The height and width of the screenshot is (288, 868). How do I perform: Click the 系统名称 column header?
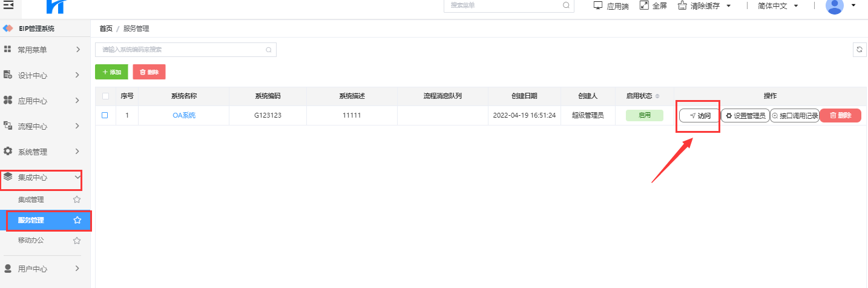184,96
